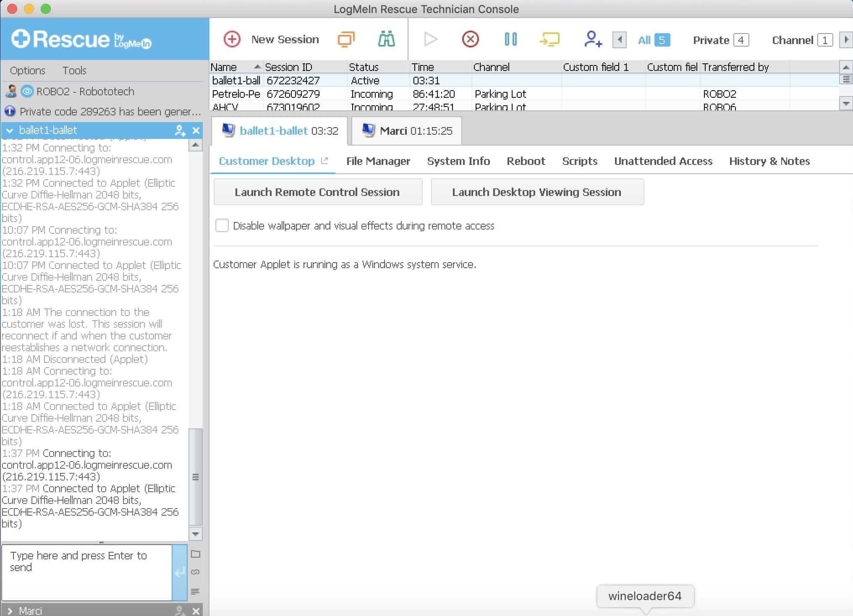The width and height of the screenshot is (853, 616).
Task: Click the invite technician person-plus toolbar icon
Action: tap(593, 39)
